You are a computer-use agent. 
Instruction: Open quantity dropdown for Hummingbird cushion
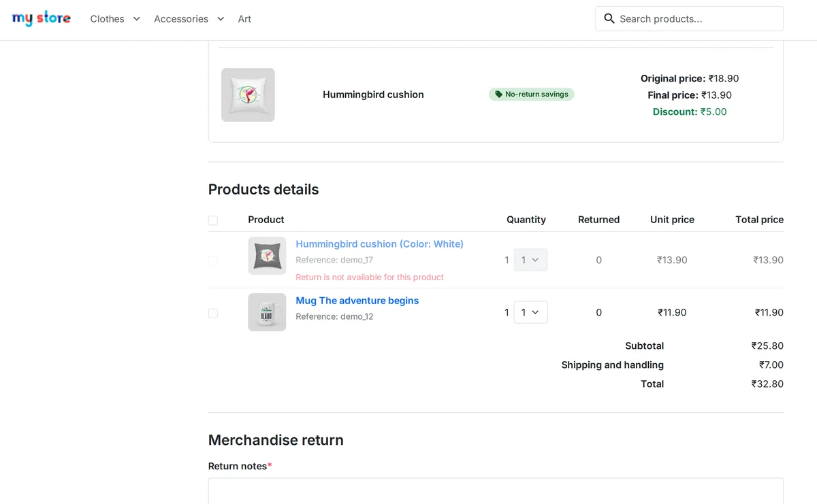tap(530, 260)
